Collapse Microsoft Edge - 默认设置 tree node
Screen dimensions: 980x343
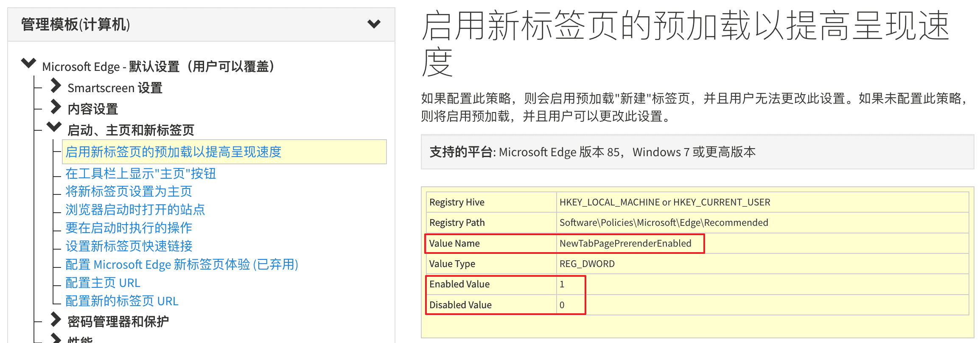pos(28,63)
